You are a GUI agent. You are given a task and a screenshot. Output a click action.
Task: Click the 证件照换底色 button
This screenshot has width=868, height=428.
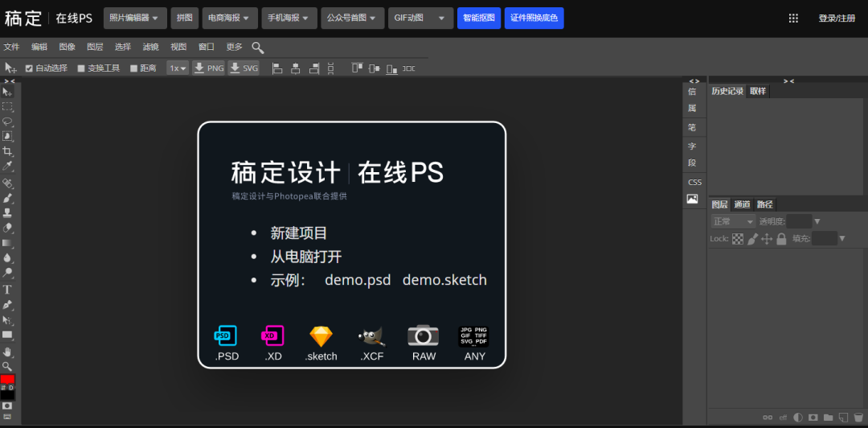534,18
